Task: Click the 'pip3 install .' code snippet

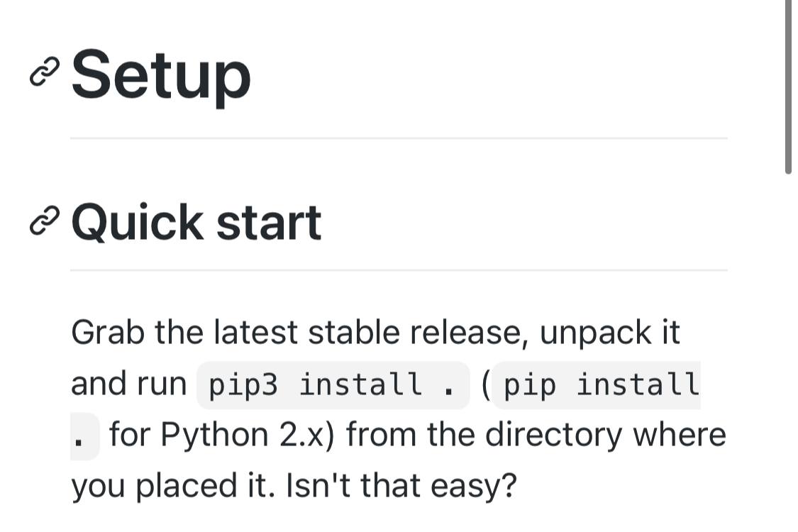Action: click(333, 385)
